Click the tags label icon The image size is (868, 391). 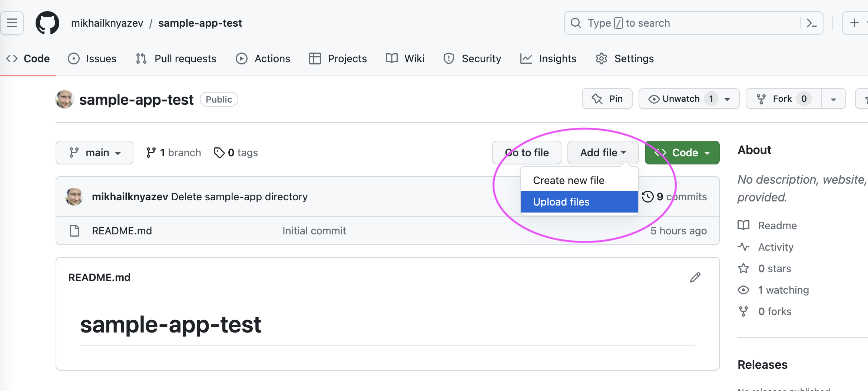[219, 153]
